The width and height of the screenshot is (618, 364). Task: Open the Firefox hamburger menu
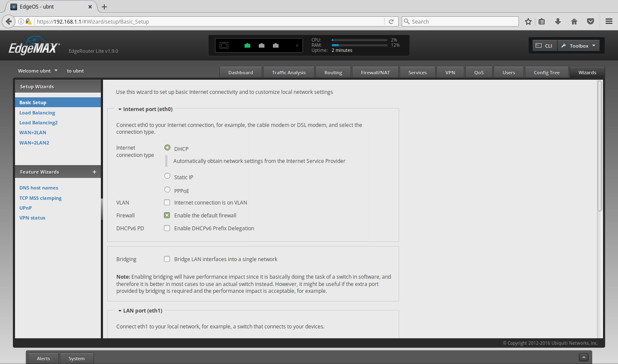(609, 21)
